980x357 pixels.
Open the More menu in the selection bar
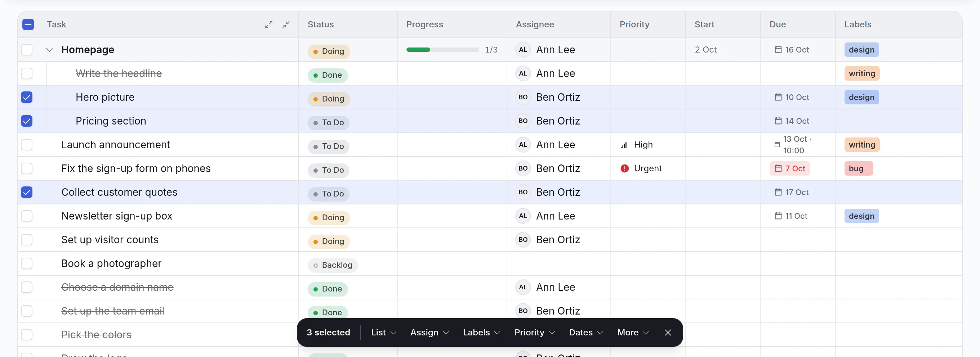633,333
